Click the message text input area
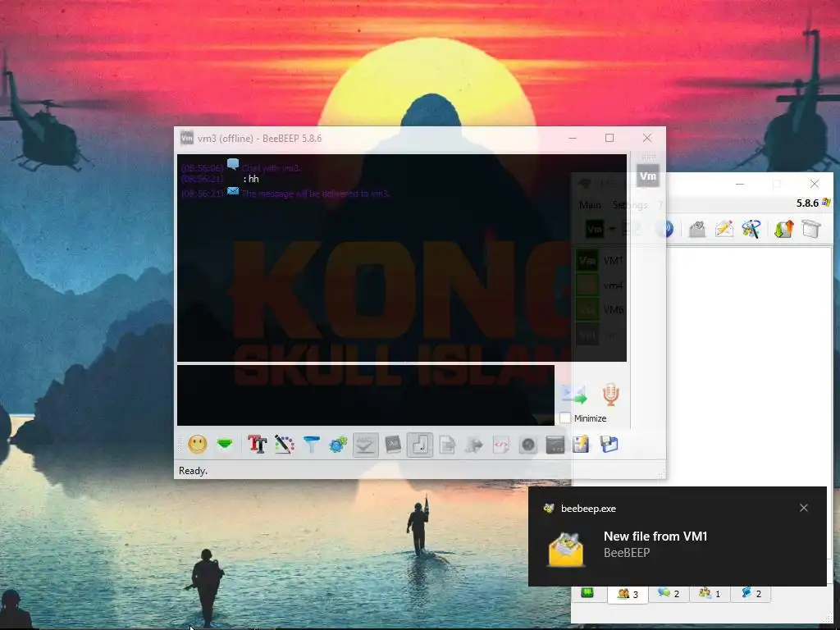This screenshot has width=840, height=630. 365,395
